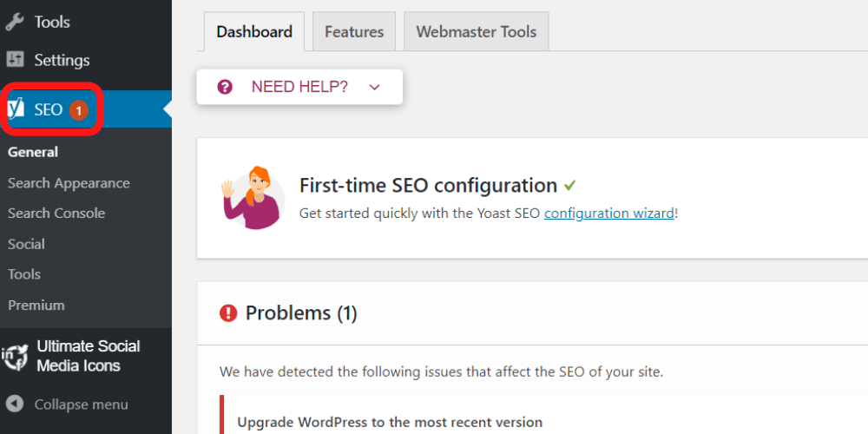
Task: Open the General SEO submenu item
Action: 33,152
